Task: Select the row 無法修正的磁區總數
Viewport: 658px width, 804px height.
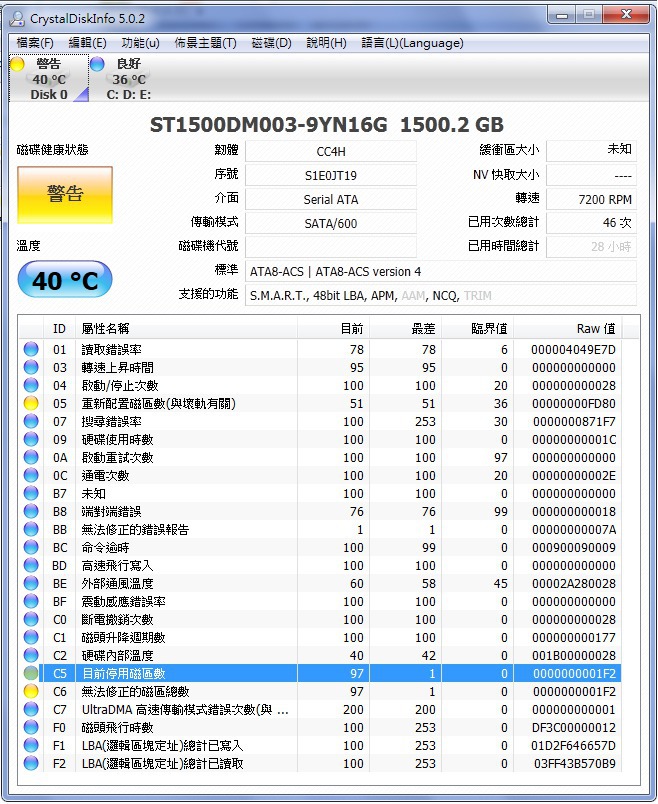Action: click(321, 691)
